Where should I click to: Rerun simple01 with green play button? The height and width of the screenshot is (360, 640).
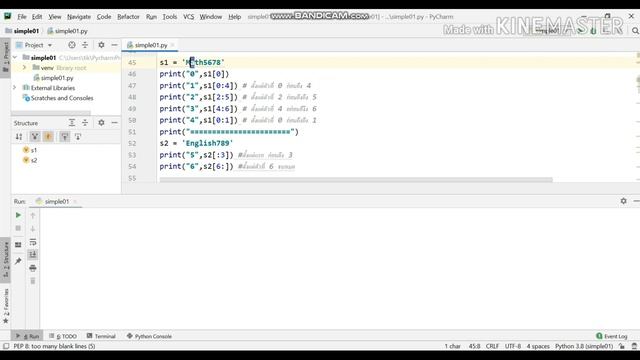pyautogui.click(x=18, y=215)
